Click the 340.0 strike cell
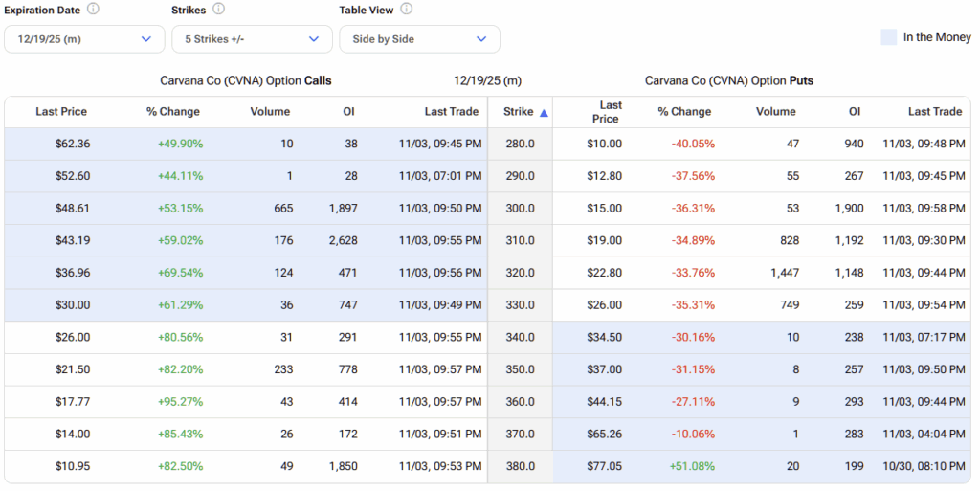The width and height of the screenshot is (980, 491). click(x=520, y=338)
